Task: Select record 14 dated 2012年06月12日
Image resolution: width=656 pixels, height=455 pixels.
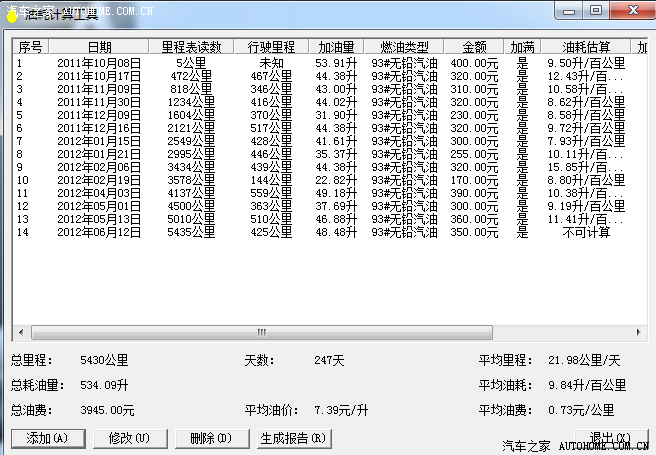Action: [x=99, y=232]
